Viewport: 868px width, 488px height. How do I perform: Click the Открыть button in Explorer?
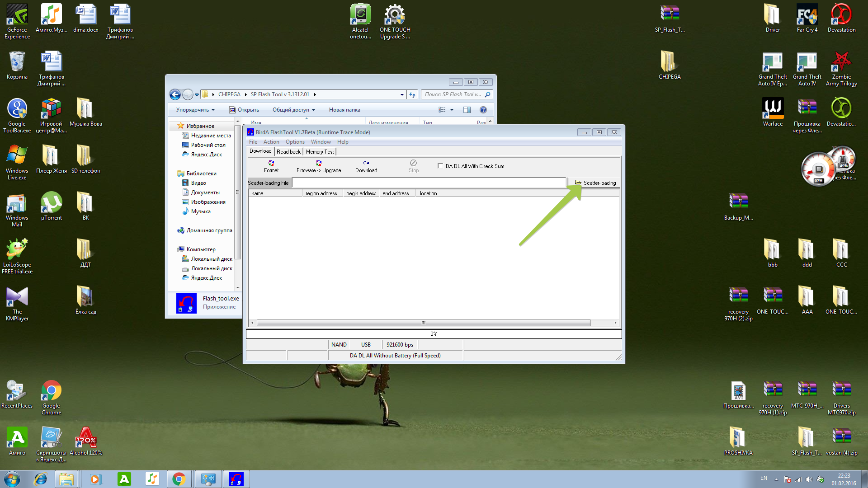tap(244, 110)
